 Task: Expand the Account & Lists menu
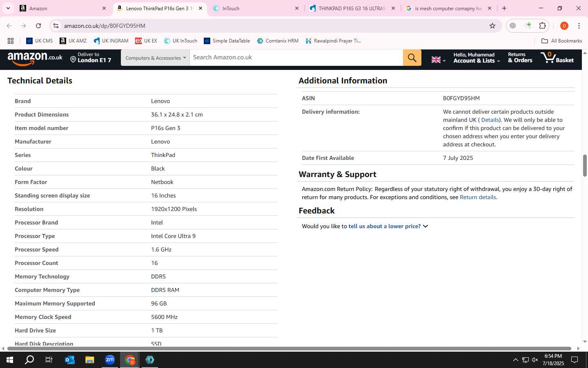(x=477, y=58)
